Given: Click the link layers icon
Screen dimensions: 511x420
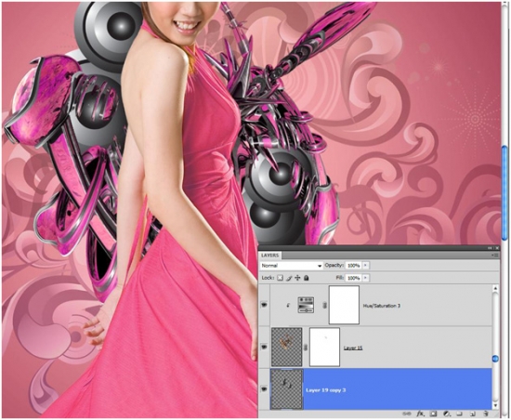Looking at the screenshot, I should 406,413.
